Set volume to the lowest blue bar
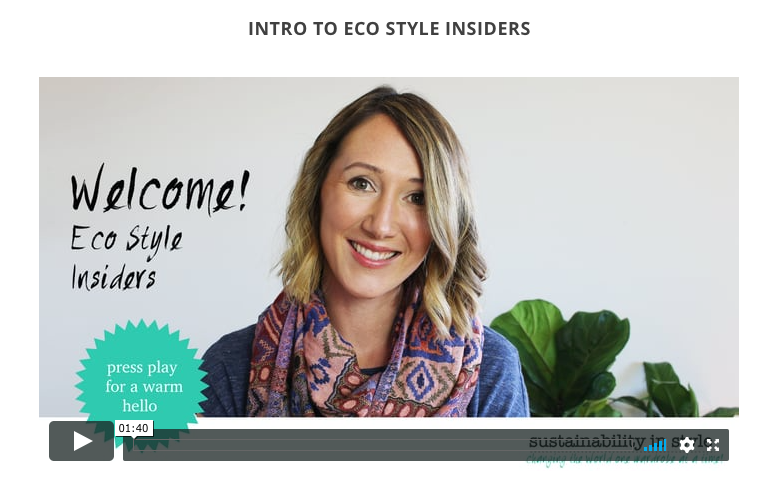This screenshot has height=488, width=783. coord(646,449)
